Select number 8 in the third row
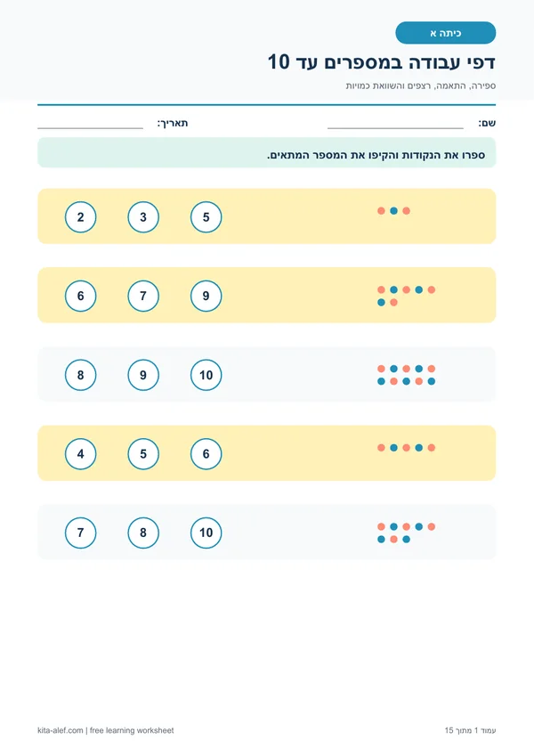This screenshot has height=756, width=534. [x=80, y=375]
